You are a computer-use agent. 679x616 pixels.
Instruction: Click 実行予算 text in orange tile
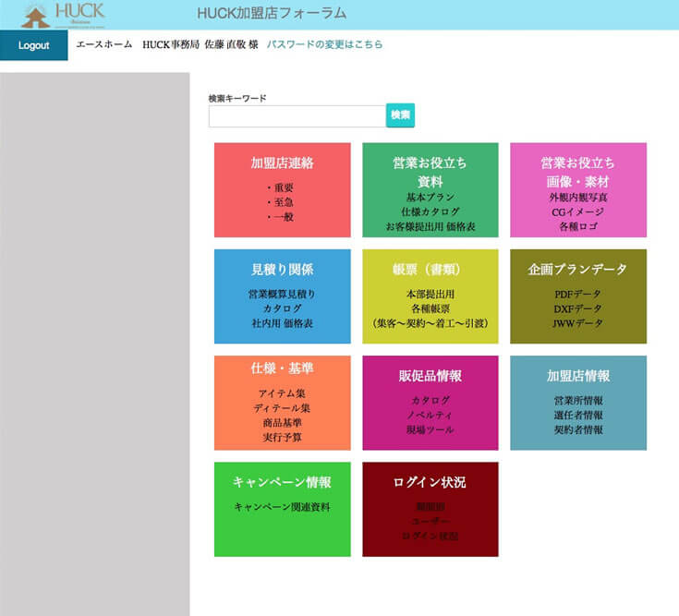click(283, 438)
